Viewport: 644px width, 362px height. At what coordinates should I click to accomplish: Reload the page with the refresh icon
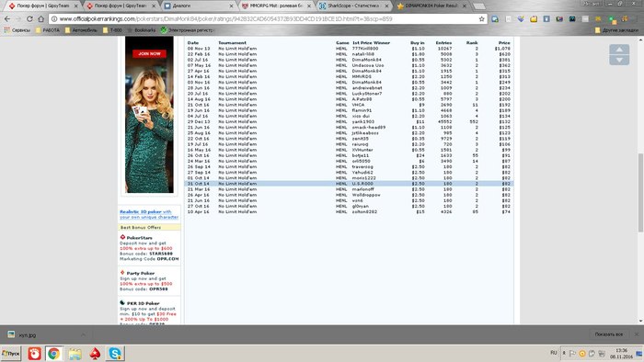[29, 19]
